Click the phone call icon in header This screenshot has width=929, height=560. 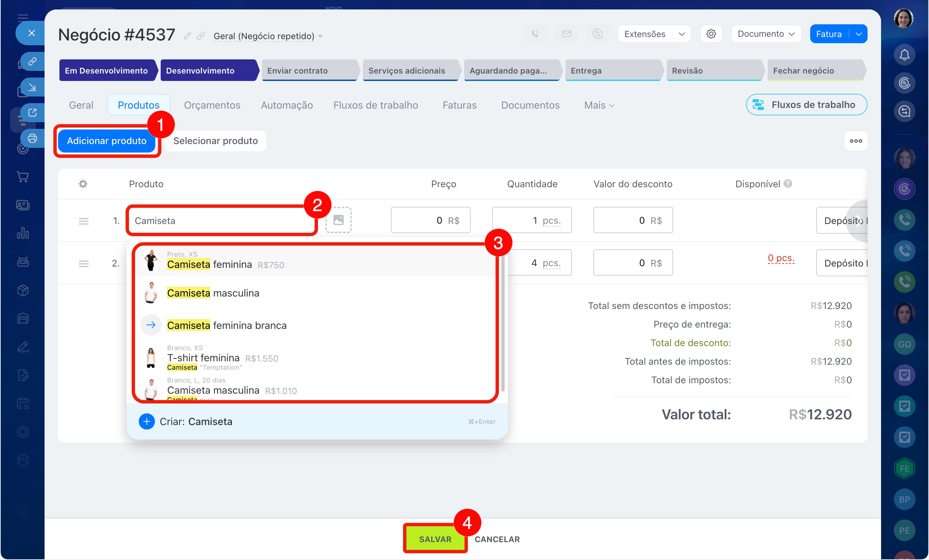tap(535, 34)
